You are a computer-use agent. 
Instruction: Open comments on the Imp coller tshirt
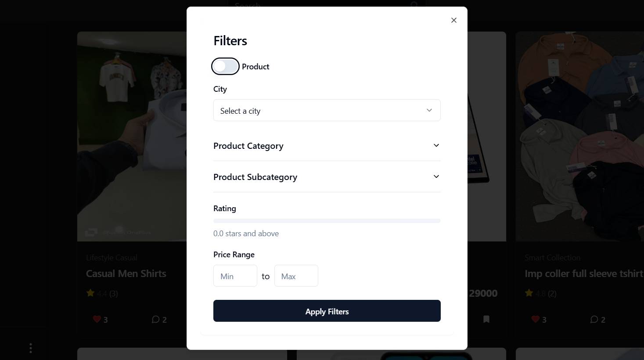point(594,319)
